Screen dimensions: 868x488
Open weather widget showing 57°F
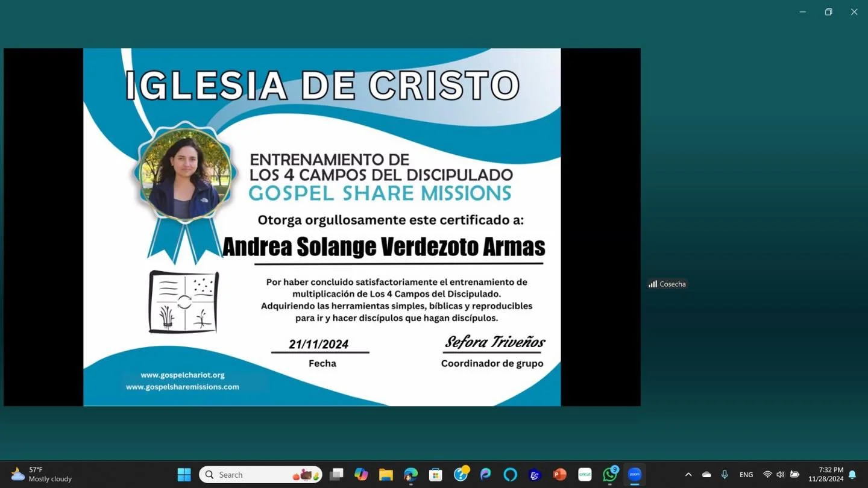click(x=42, y=475)
